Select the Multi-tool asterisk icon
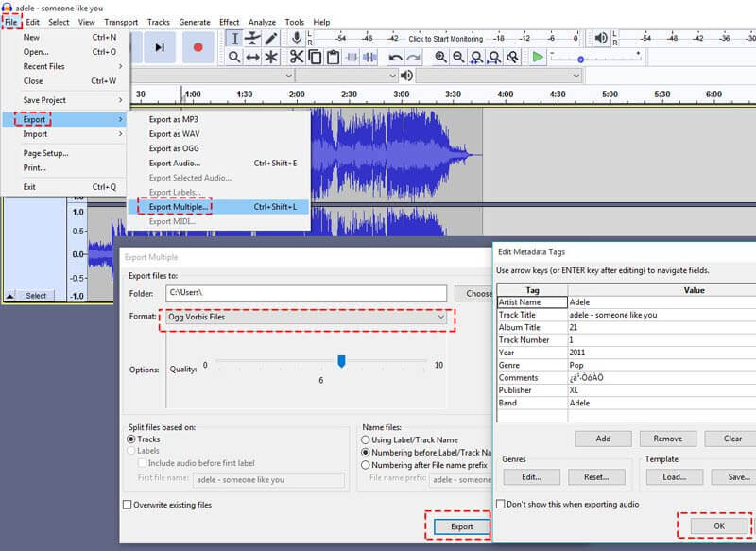This screenshot has width=756, height=551. click(x=271, y=58)
